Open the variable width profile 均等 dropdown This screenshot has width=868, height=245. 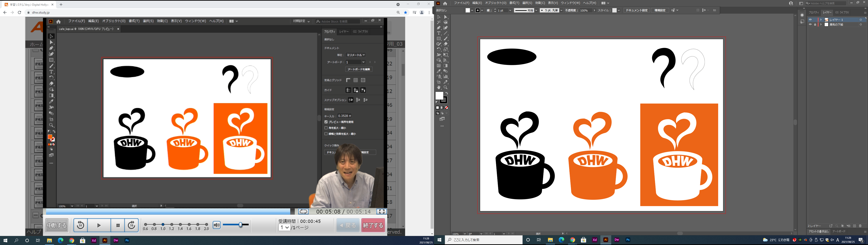coord(536,10)
